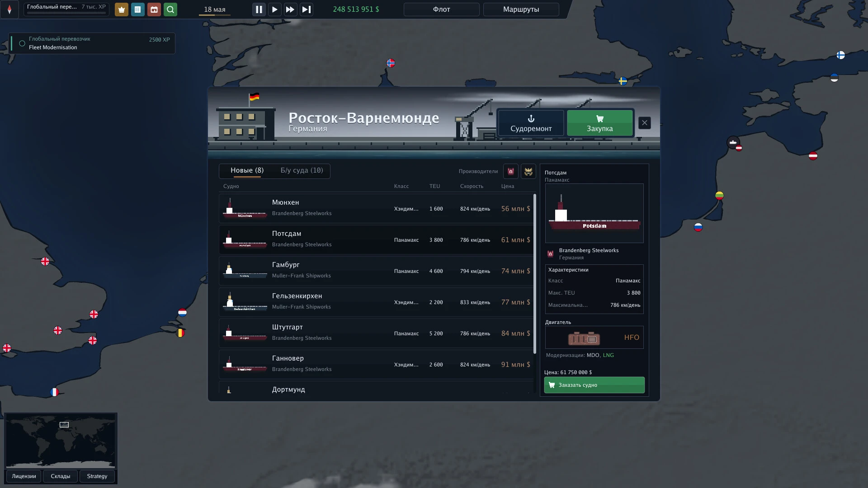This screenshot has height=488, width=868.
Task: Open the crown achievements icon
Action: [x=122, y=9]
